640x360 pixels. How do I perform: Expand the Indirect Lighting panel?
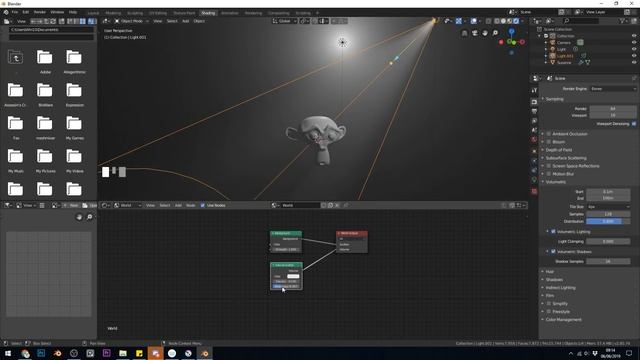click(x=560, y=288)
